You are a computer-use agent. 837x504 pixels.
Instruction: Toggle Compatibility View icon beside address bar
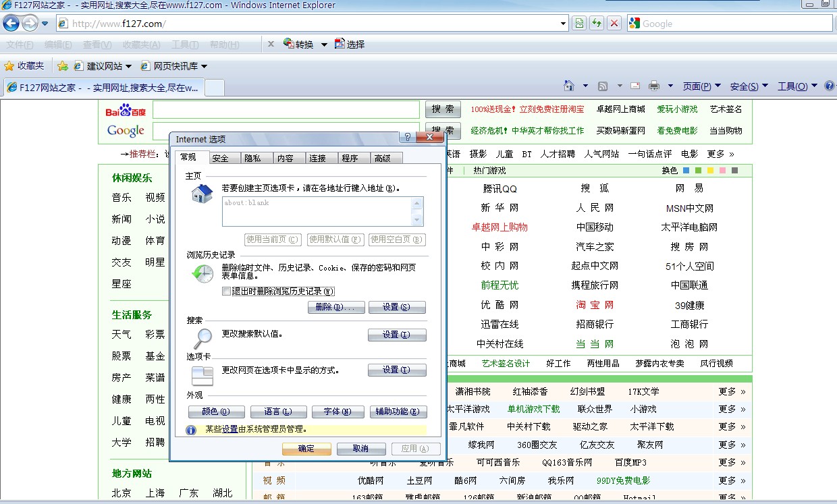point(579,24)
